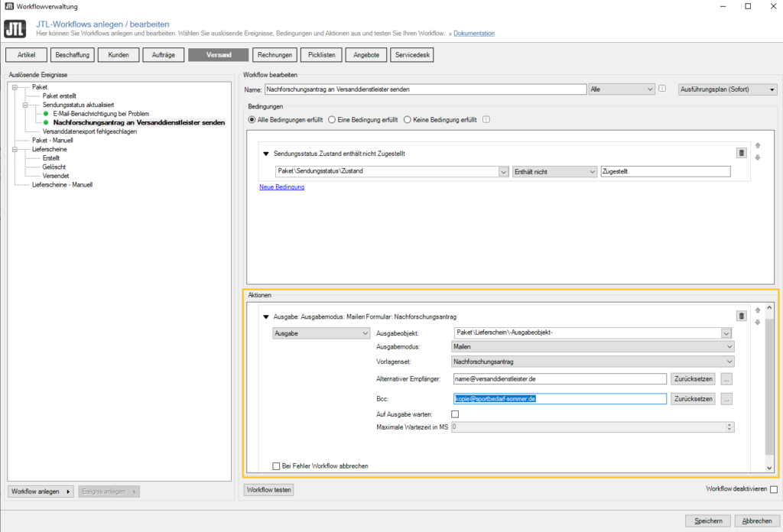Enable the Auf Ausgabe warten checkbox
Screen dimensions: 783x532
coord(456,414)
